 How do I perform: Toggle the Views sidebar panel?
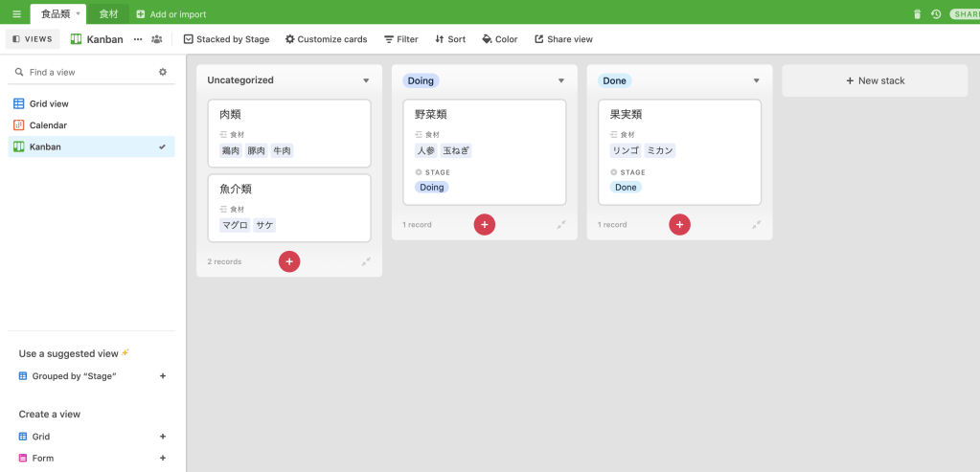33,39
